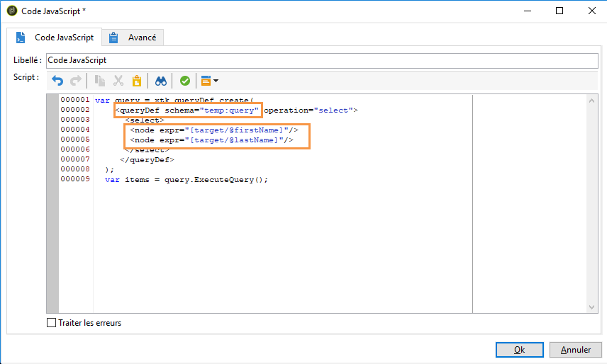Click the Redo arrow icon
607x364 pixels.
[x=75, y=81]
